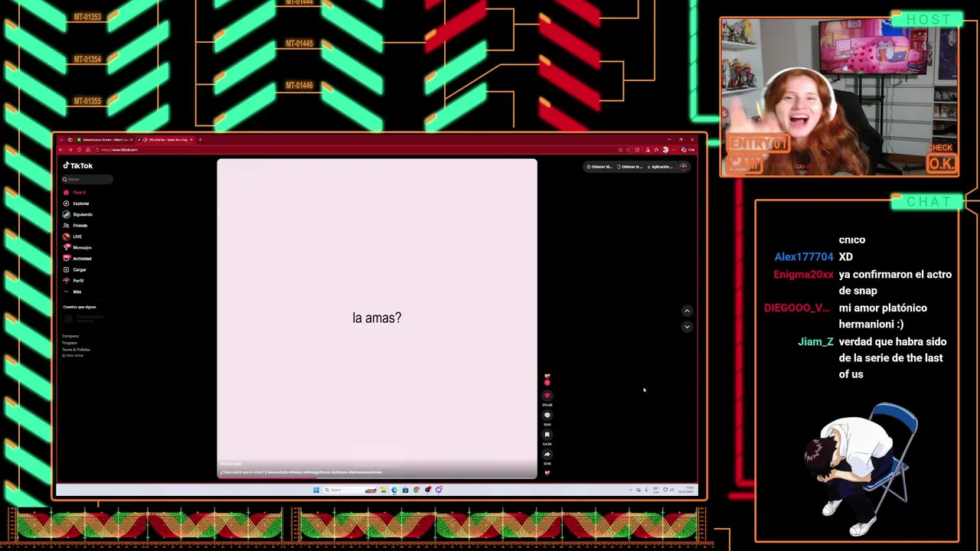This screenshot has width=980, height=551.
Task: Click the la amas? video area
Action: click(377, 318)
